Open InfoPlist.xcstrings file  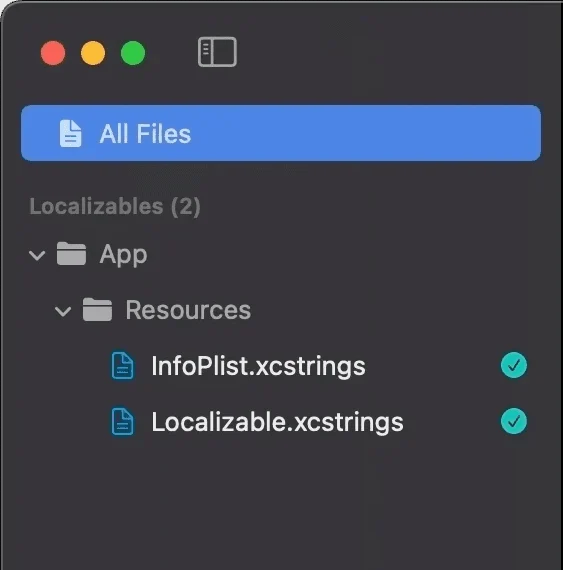click(x=258, y=366)
